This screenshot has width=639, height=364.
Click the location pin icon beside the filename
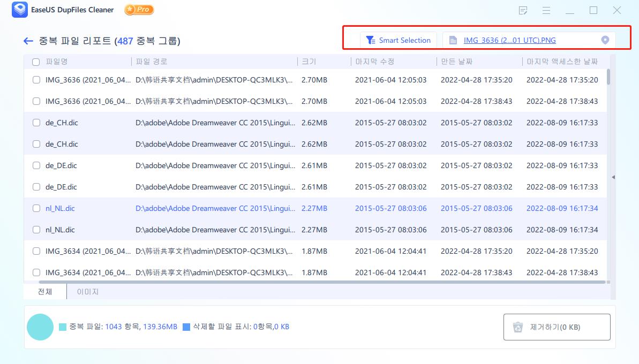[x=605, y=40]
